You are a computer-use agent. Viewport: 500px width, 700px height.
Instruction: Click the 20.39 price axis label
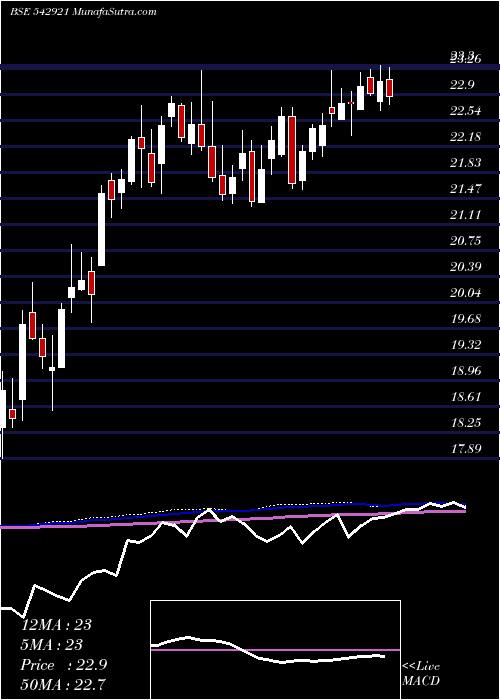click(466, 267)
